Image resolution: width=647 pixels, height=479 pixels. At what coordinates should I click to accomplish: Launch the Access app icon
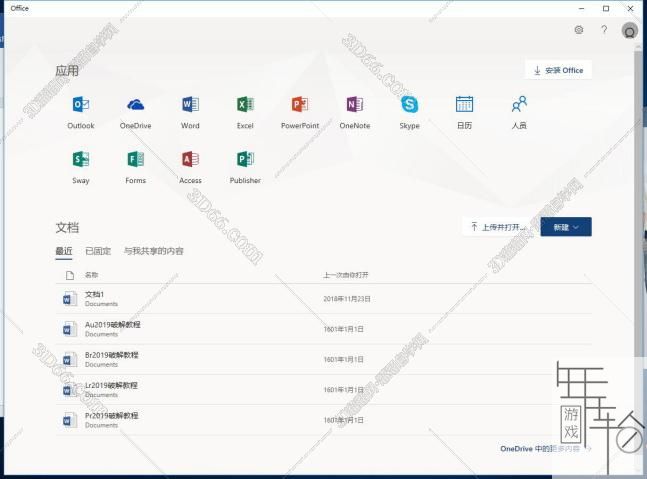coord(190,159)
